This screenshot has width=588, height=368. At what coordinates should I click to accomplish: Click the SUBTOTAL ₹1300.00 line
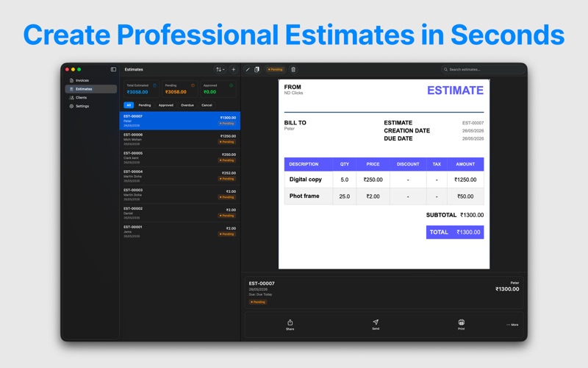(455, 215)
